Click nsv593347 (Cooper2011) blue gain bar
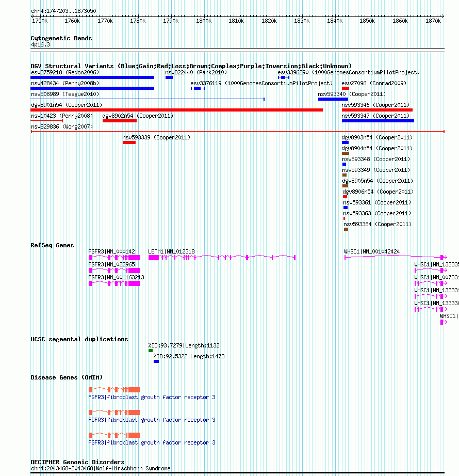 [378, 121]
